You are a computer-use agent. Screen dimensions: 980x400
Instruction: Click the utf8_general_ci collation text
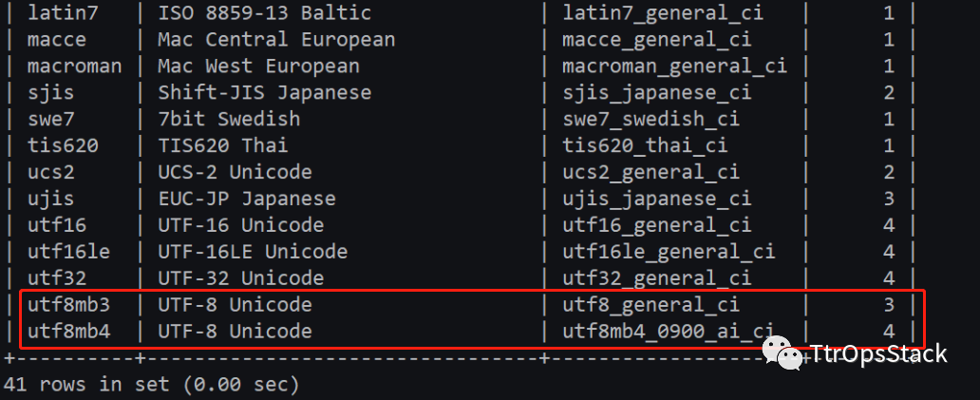(x=650, y=305)
